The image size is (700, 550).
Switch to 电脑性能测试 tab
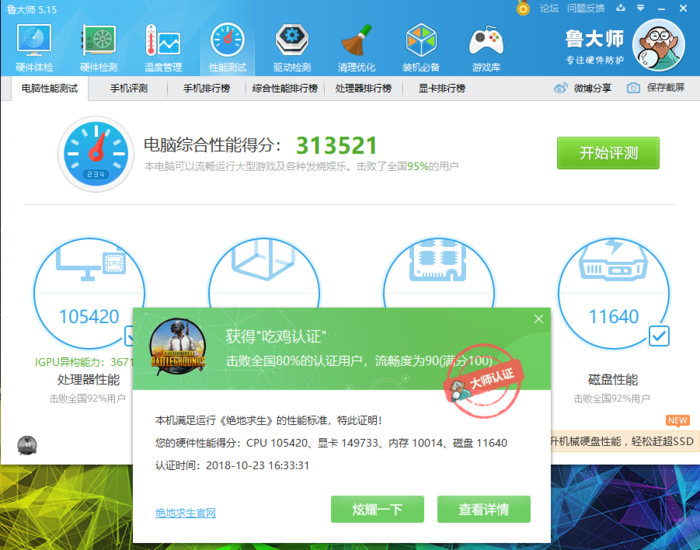(50, 88)
